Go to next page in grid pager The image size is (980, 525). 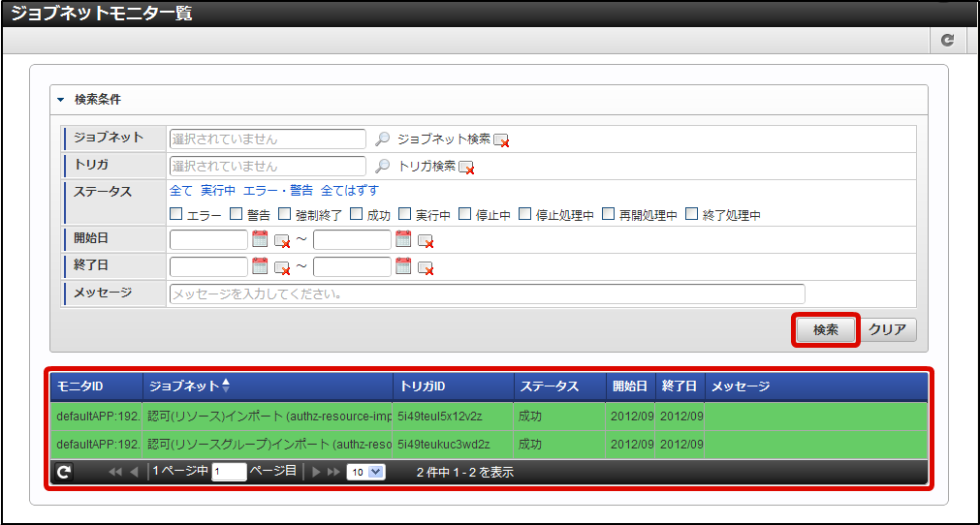[x=316, y=473]
